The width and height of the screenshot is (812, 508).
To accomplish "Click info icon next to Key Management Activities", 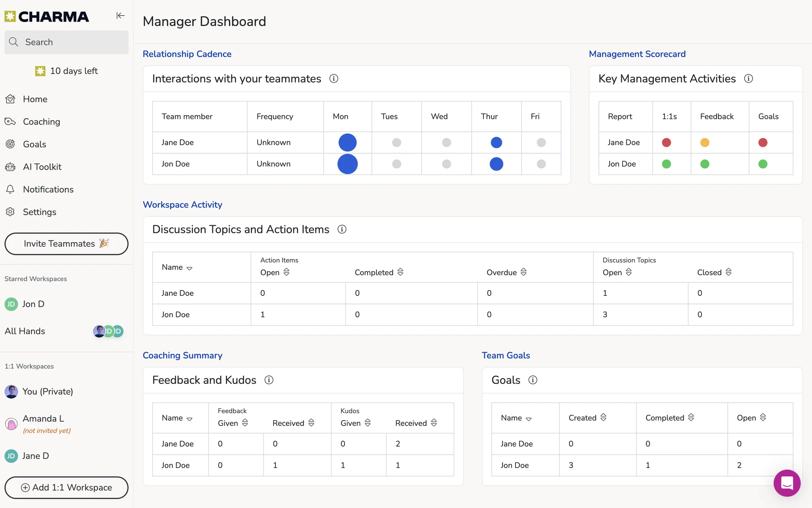I will click(748, 79).
